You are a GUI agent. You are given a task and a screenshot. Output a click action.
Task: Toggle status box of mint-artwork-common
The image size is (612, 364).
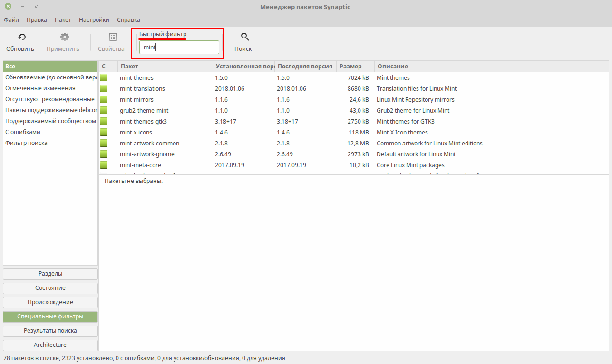(104, 143)
